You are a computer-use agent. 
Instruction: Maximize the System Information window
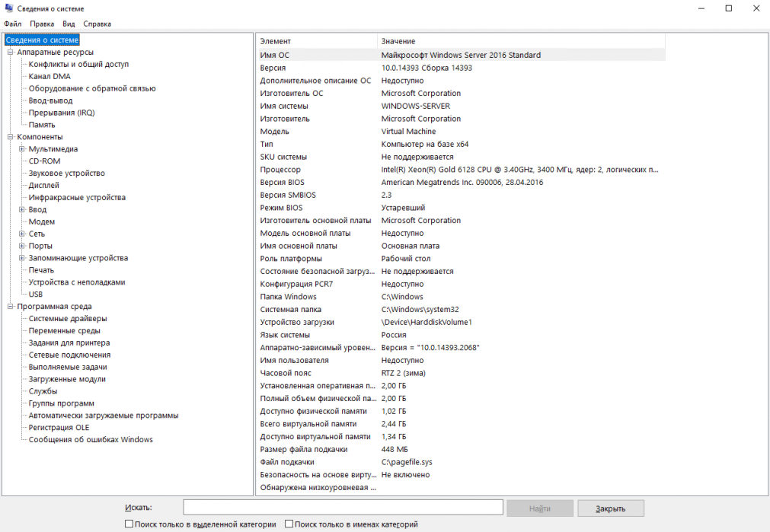point(729,8)
